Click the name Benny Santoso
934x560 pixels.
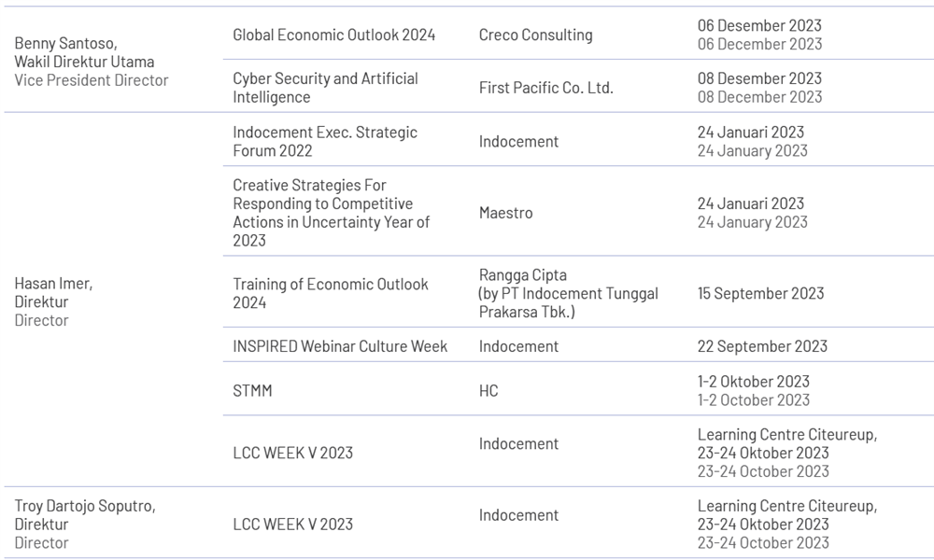[x=65, y=44]
